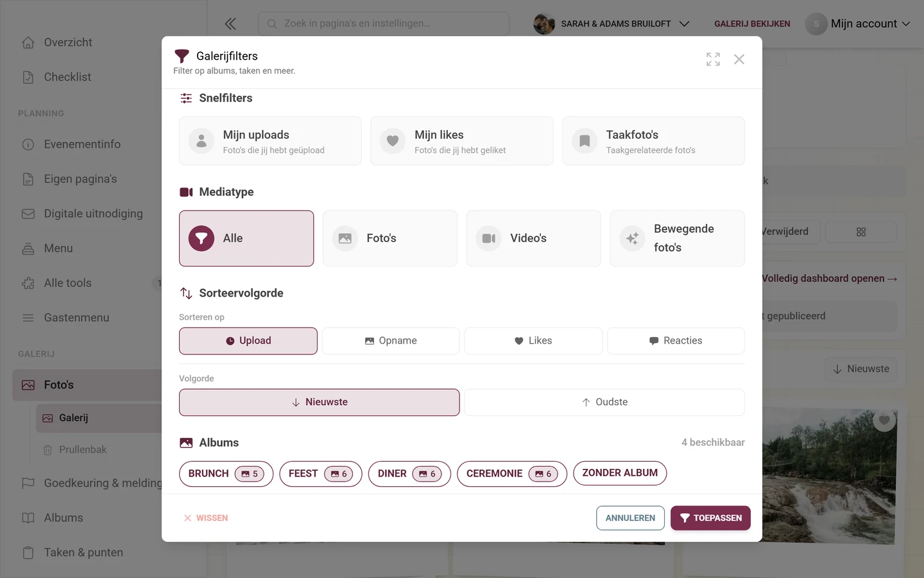924x578 pixels.
Task: Click the Alle tools puzzle icon
Action: coord(28,283)
